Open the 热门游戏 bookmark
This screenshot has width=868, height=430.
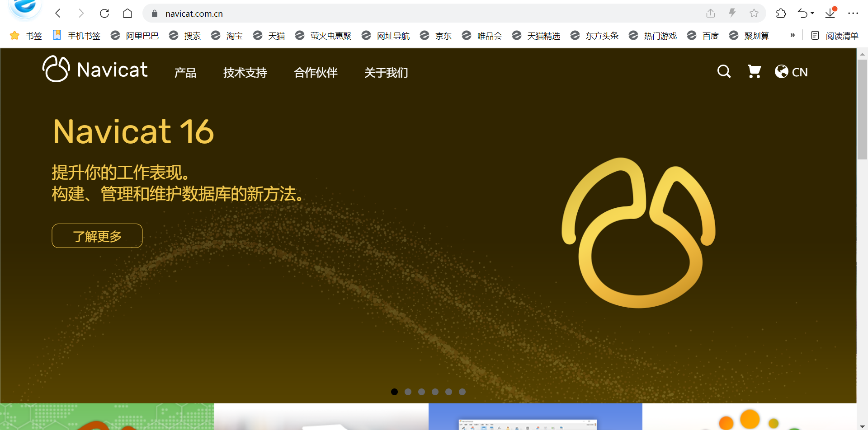pyautogui.click(x=652, y=35)
